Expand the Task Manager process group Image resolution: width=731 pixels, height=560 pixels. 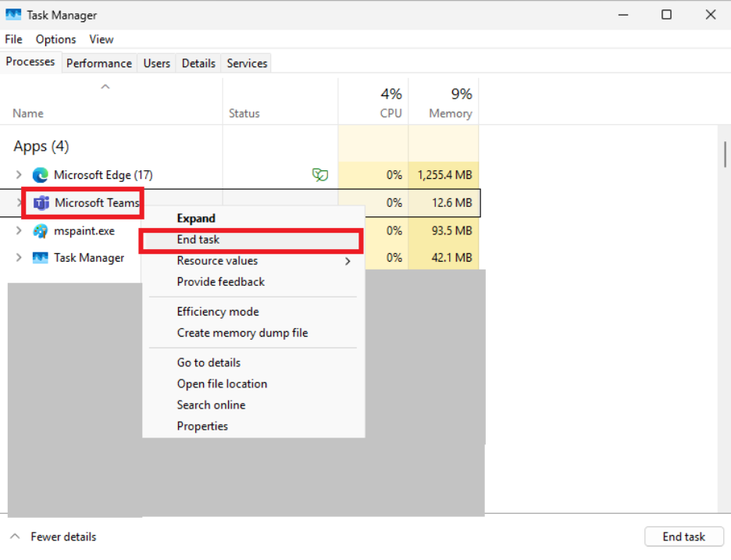coord(18,258)
